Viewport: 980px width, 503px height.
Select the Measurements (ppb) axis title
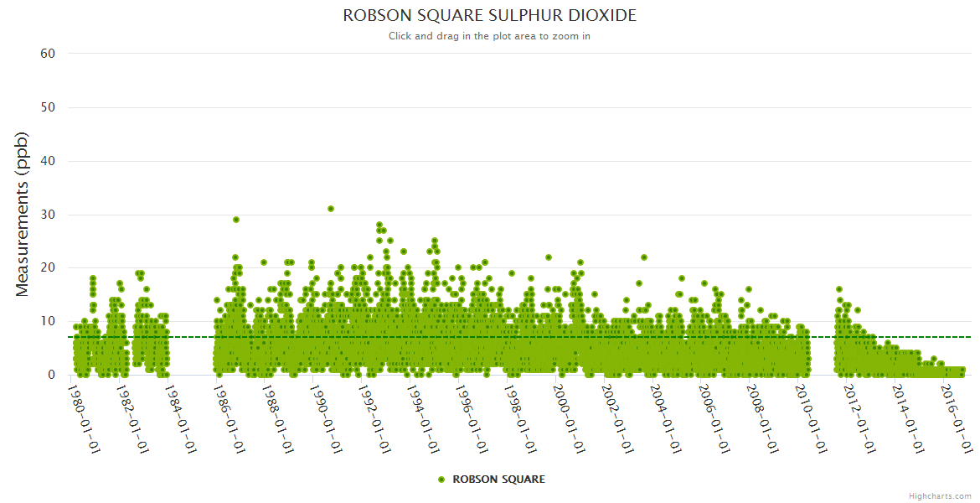click(23, 214)
